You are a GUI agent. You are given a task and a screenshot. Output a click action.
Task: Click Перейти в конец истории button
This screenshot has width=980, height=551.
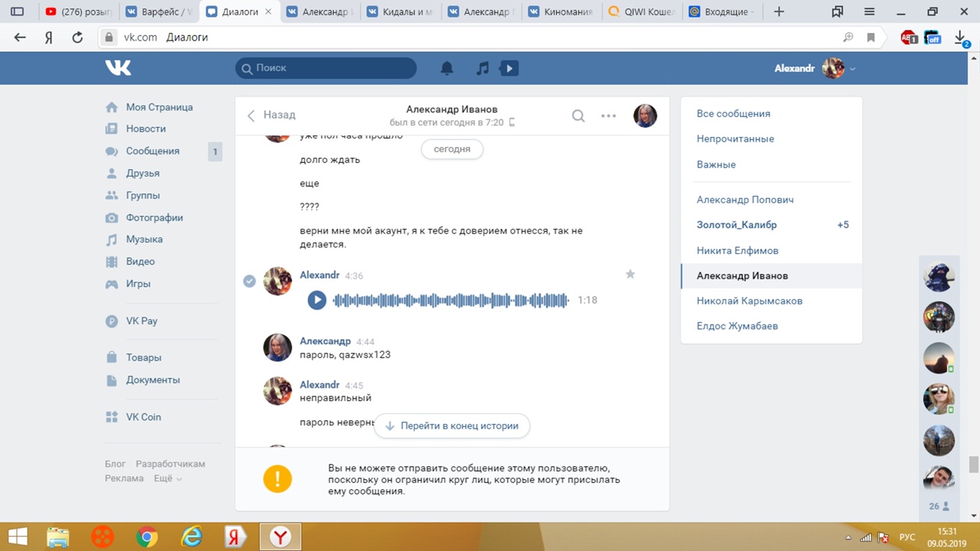click(x=452, y=425)
